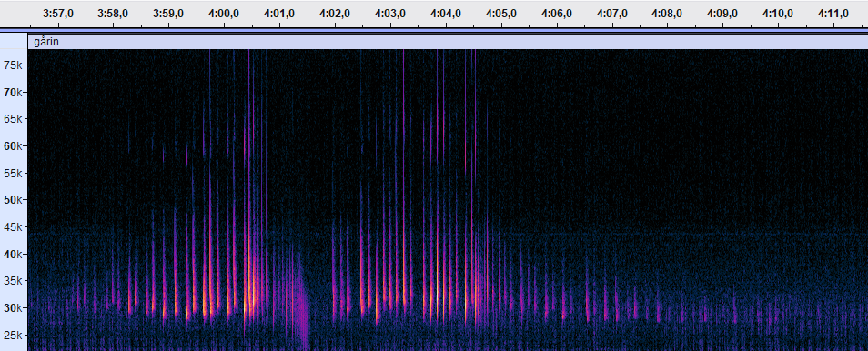
Task: Click the 75k label on the frequency scale
Action: pyautogui.click(x=12, y=65)
